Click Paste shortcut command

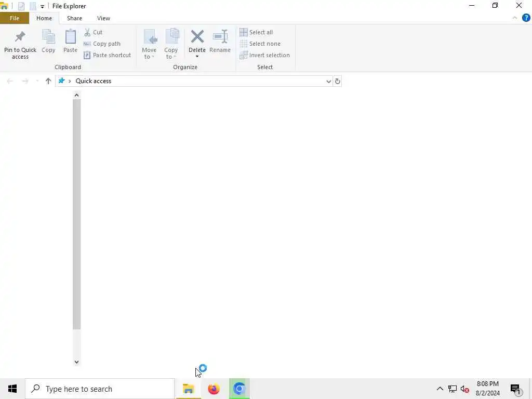coord(107,55)
